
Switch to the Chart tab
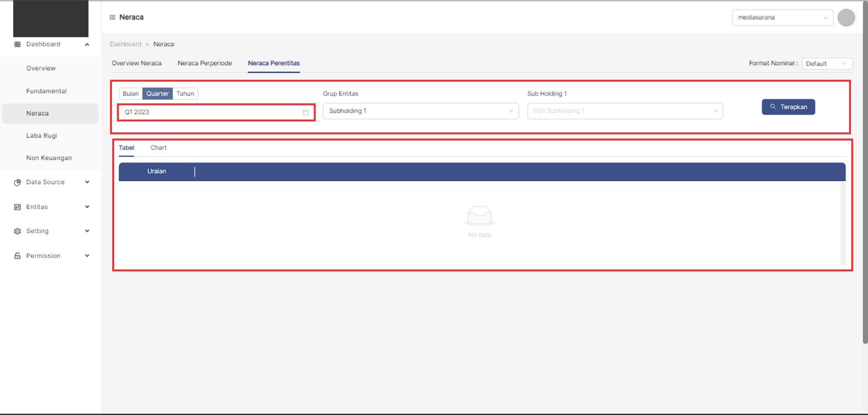tap(158, 148)
